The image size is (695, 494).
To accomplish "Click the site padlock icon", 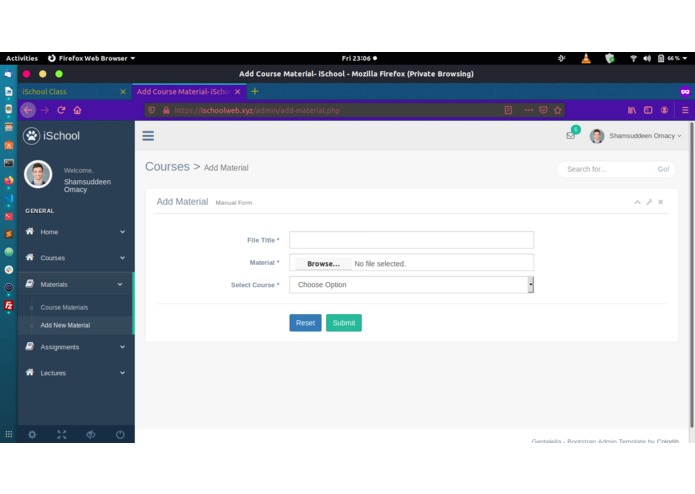I will click(x=166, y=110).
